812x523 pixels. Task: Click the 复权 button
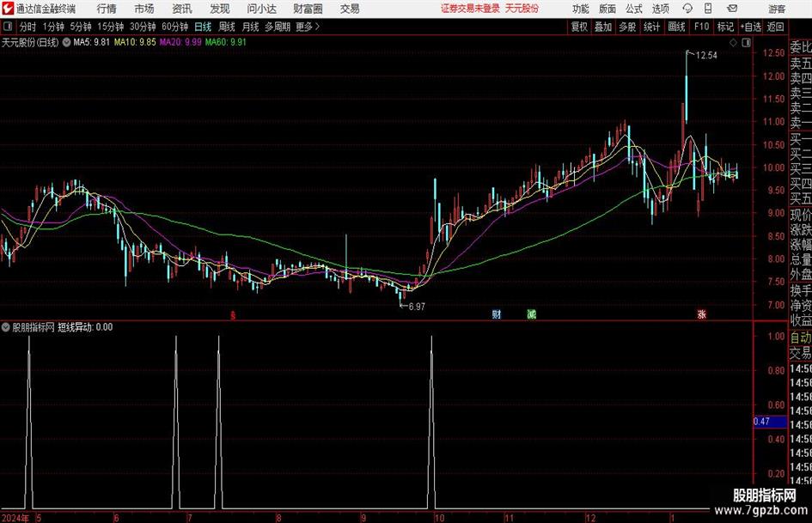[579, 27]
